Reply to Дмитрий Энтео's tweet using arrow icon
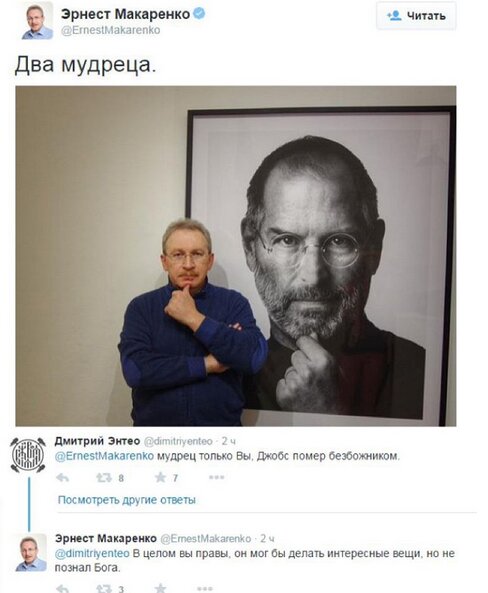 (x=62, y=478)
